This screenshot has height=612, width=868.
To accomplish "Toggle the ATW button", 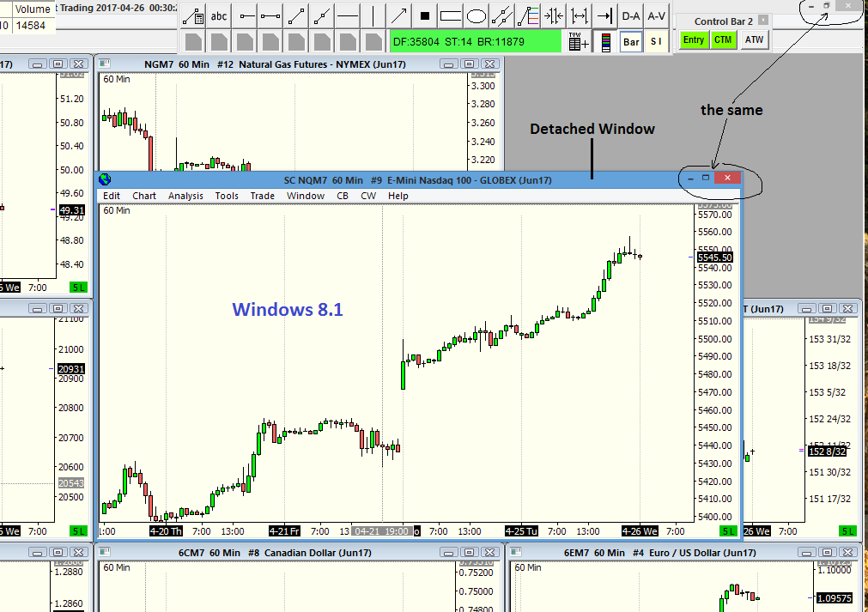I will click(x=754, y=39).
